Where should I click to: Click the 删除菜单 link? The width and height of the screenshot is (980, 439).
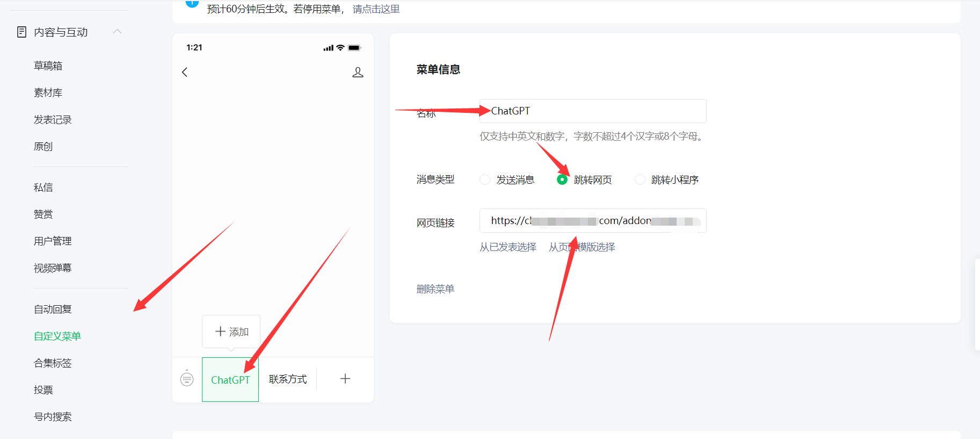(x=435, y=289)
